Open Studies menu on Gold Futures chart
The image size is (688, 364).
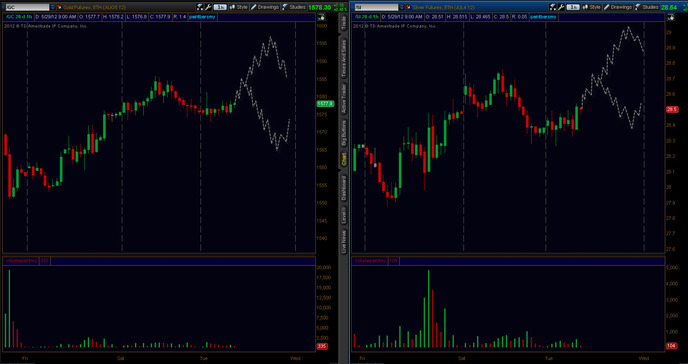[x=294, y=7]
